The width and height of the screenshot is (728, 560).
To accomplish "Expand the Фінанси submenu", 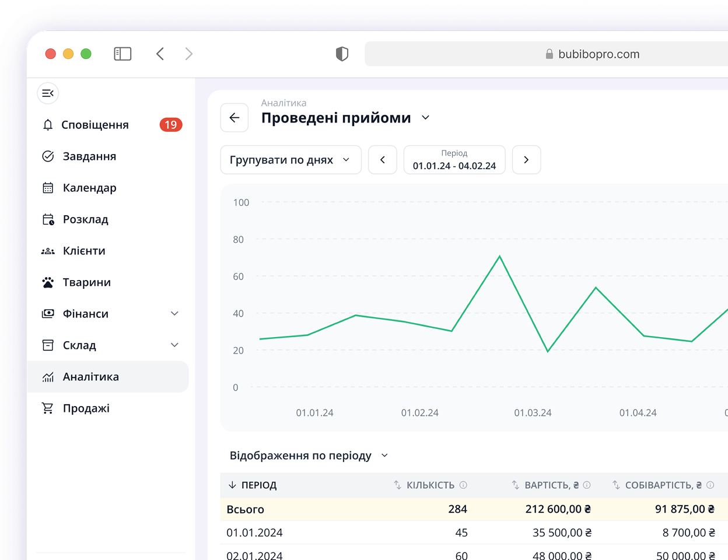I will [174, 314].
